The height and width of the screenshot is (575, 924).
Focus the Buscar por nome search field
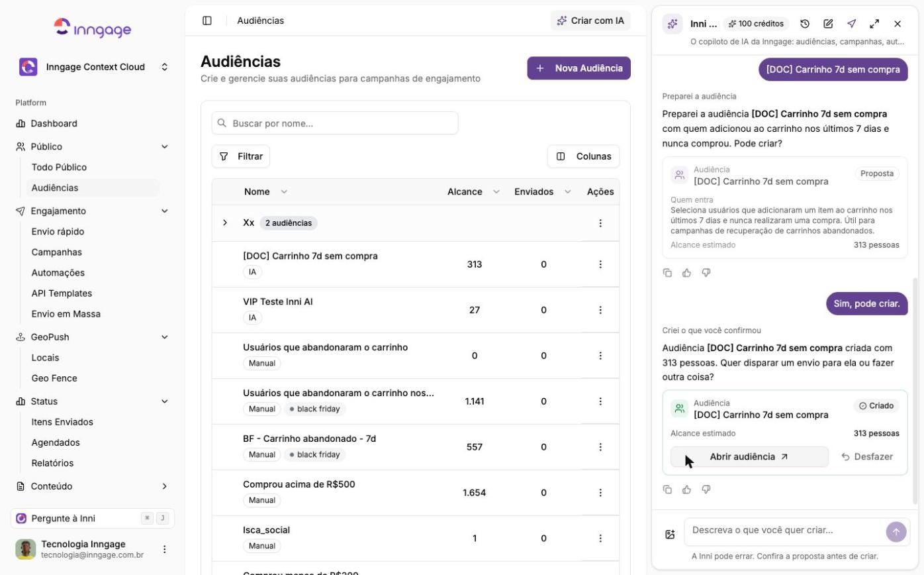(335, 123)
